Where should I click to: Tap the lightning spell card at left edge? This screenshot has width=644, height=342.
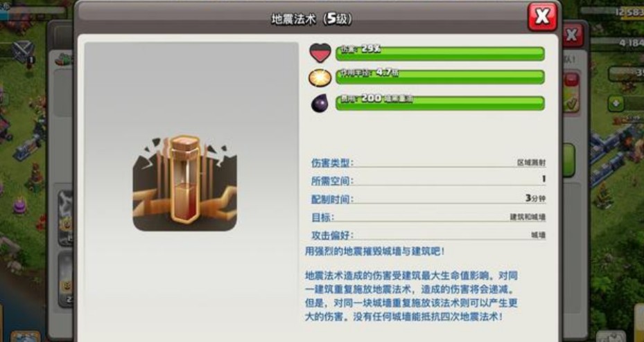coord(65,218)
